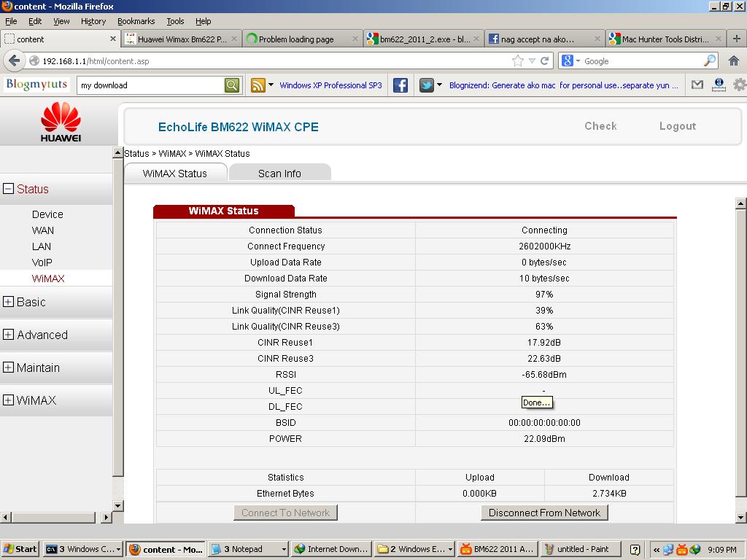This screenshot has width=747, height=560.
Task: Open the Blognizend Generate ako mac link
Action: [x=564, y=85]
